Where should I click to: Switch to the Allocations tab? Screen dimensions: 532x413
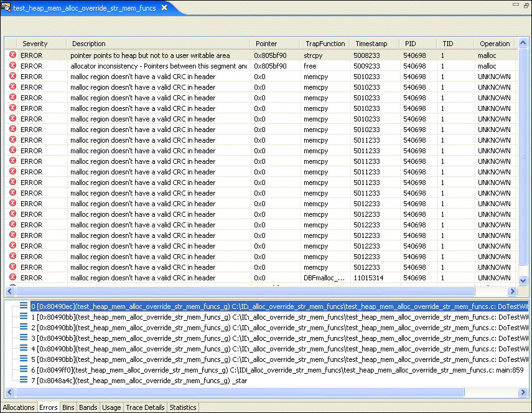point(19,407)
